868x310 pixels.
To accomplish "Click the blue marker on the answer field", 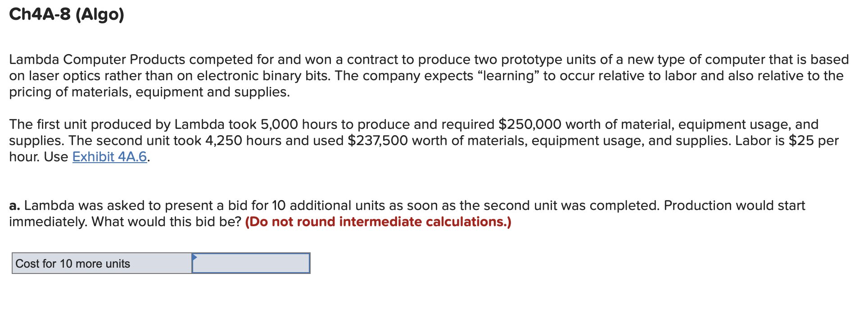I will (194, 257).
